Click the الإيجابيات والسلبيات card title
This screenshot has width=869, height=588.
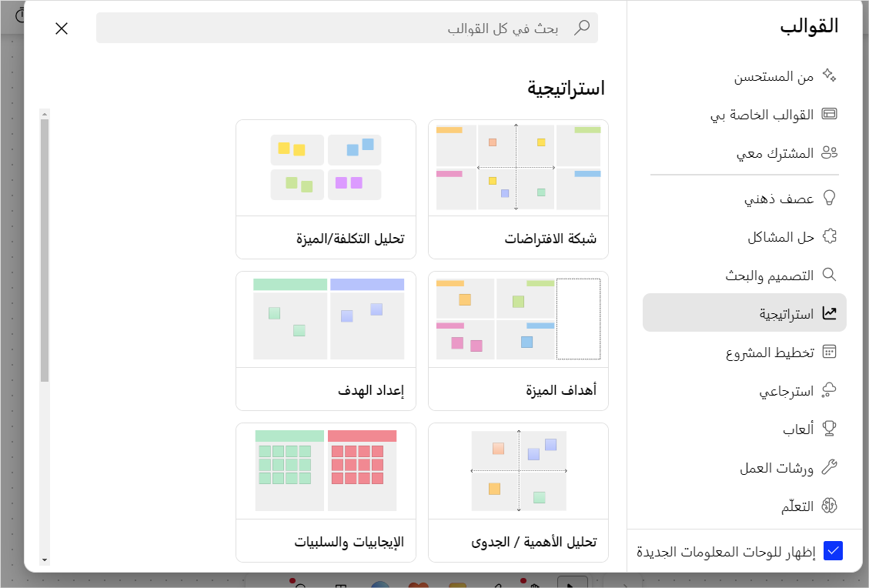pyautogui.click(x=349, y=542)
